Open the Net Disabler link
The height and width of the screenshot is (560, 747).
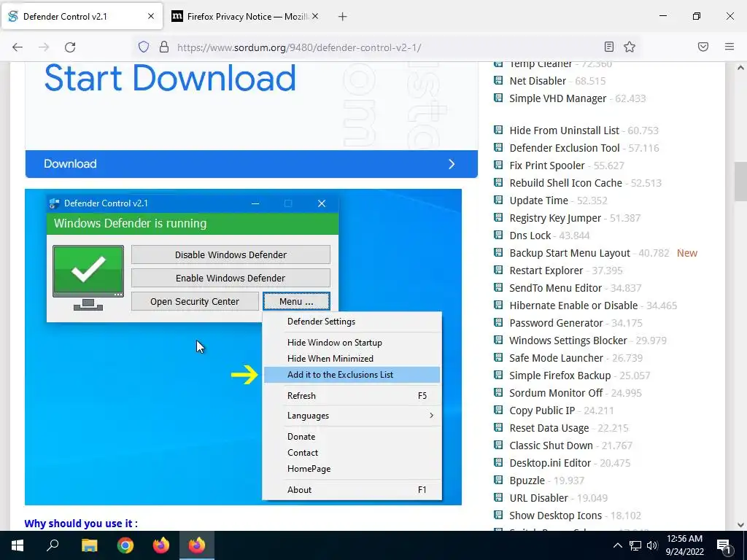point(538,81)
